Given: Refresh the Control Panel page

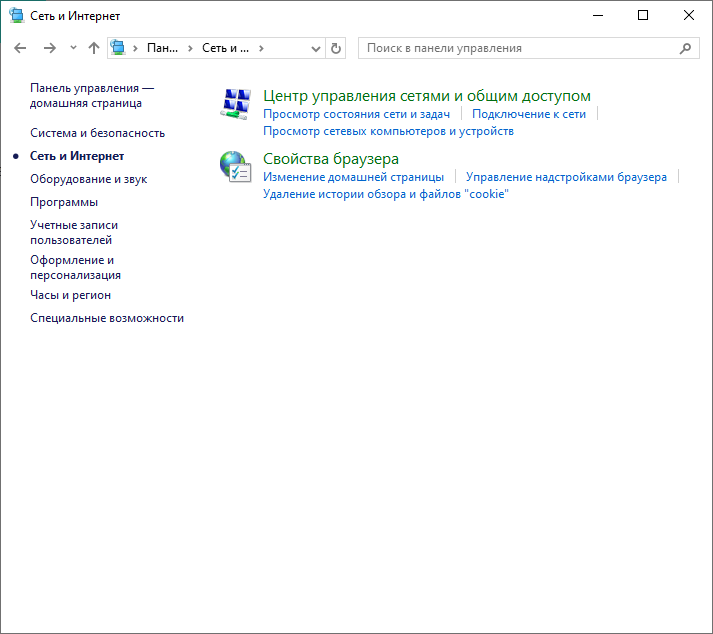Looking at the screenshot, I should tap(336, 48).
